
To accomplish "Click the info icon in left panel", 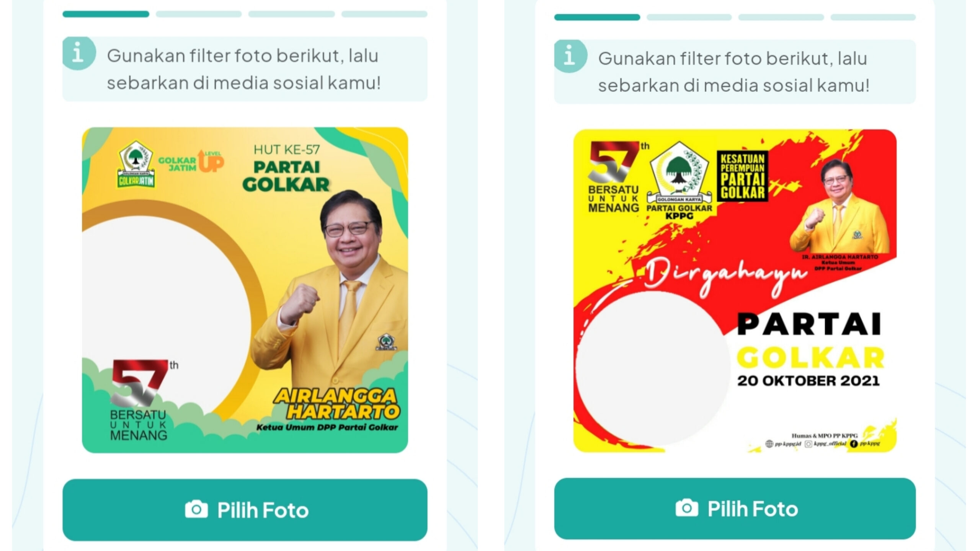I will click(x=79, y=53).
